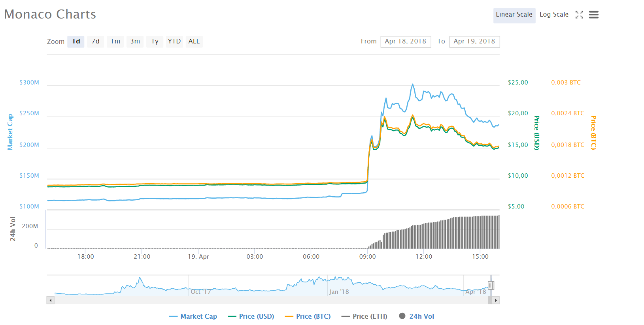Click the 200M volume axis label
644x325 pixels.
(x=30, y=226)
